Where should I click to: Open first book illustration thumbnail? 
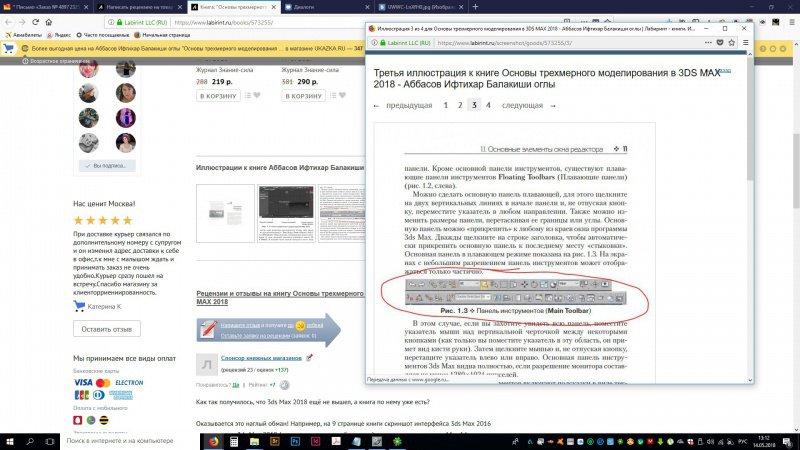tap(225, 213)
